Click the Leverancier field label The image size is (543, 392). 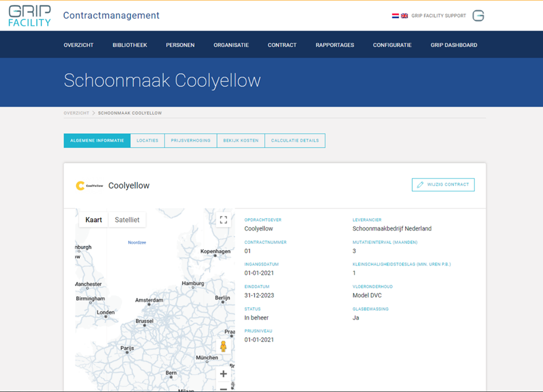click(367, 220)
